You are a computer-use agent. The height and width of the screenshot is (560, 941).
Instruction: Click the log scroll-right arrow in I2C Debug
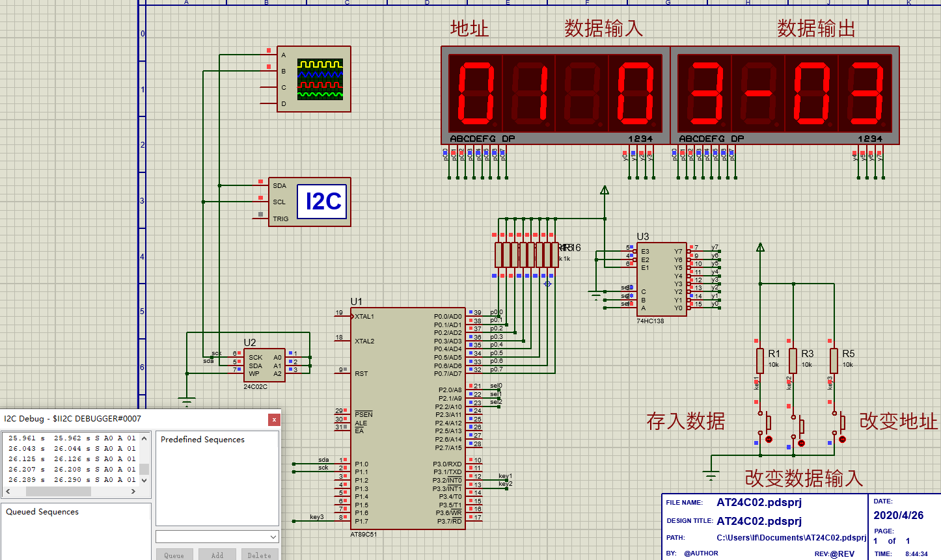point(133,491)
